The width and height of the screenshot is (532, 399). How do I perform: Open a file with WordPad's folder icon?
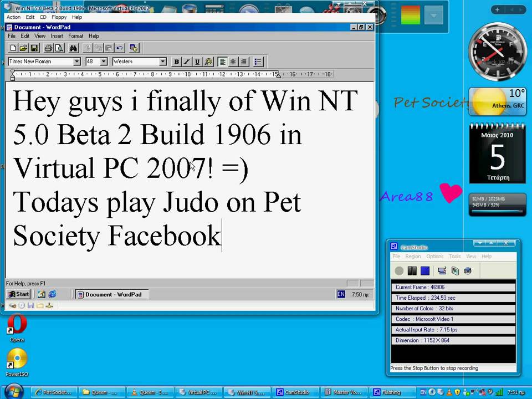23,48
